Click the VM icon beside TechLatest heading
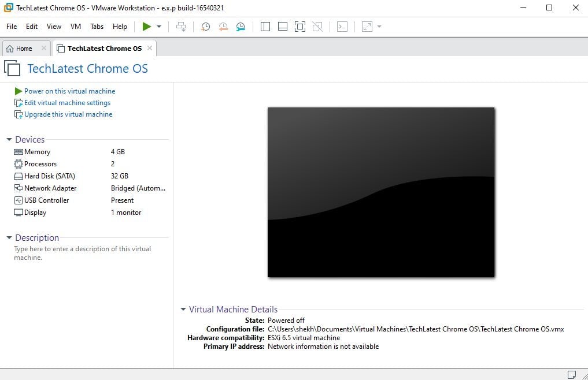This screenshot has width=588, height=380. (x=12, y=68)
